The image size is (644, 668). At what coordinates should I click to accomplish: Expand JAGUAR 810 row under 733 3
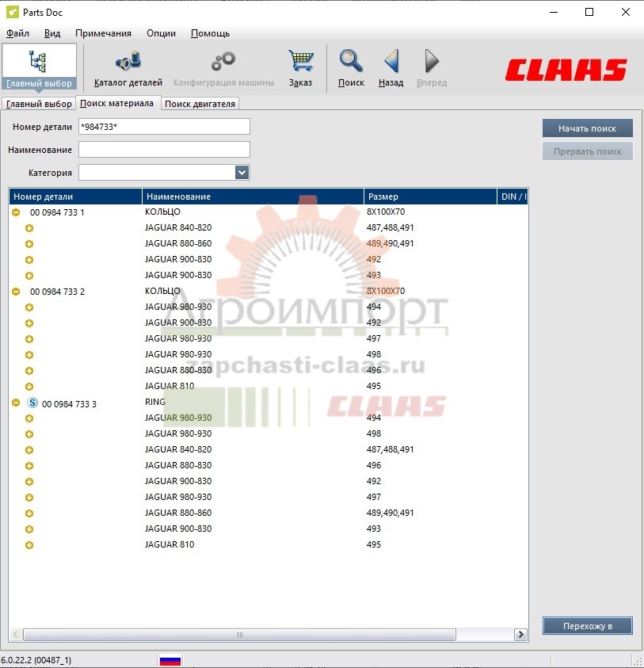click(29, 545)
